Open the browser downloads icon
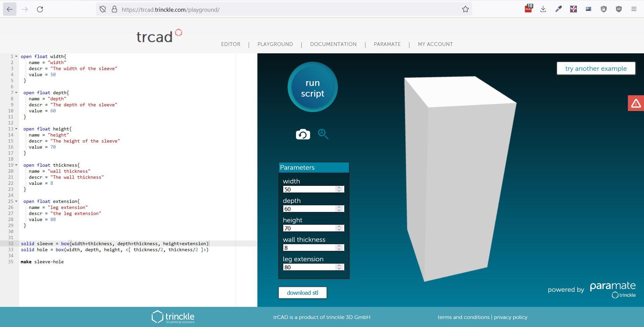Image resolution: width=644 pixels, height=327 pixels. (x=543, y=9)
